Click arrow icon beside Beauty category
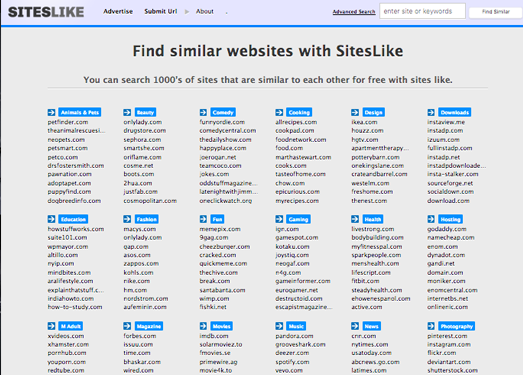Image resolution: width=523 pixels, height=375 pixels. tap(127, 112)
